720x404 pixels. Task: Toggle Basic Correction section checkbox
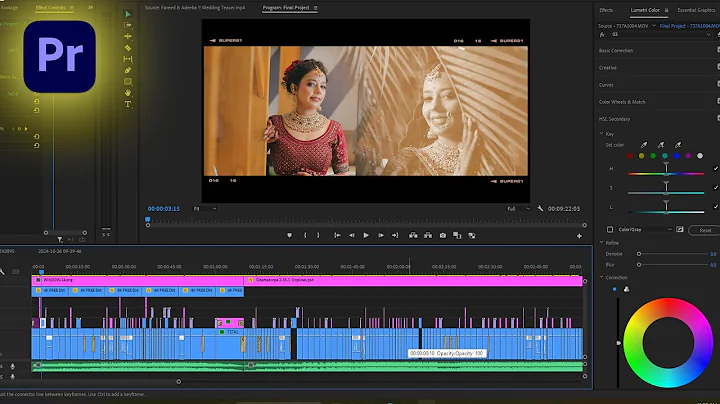point(718,49)
